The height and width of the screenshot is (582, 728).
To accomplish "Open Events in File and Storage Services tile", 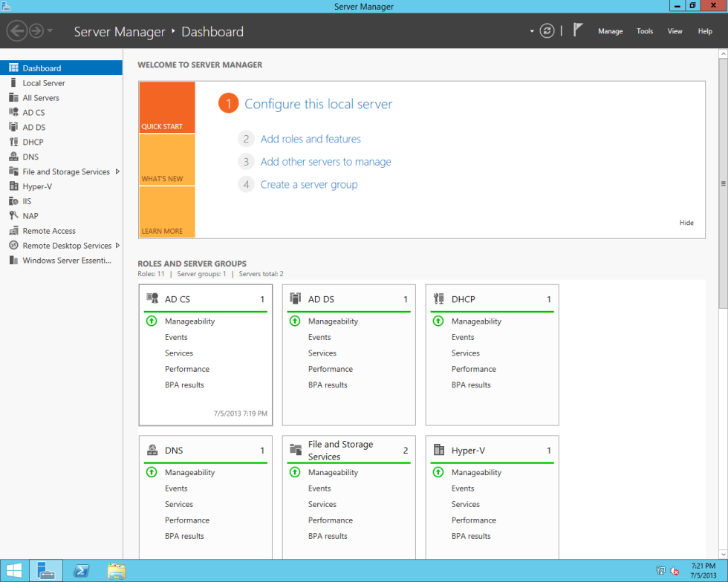I will [319, 488].
